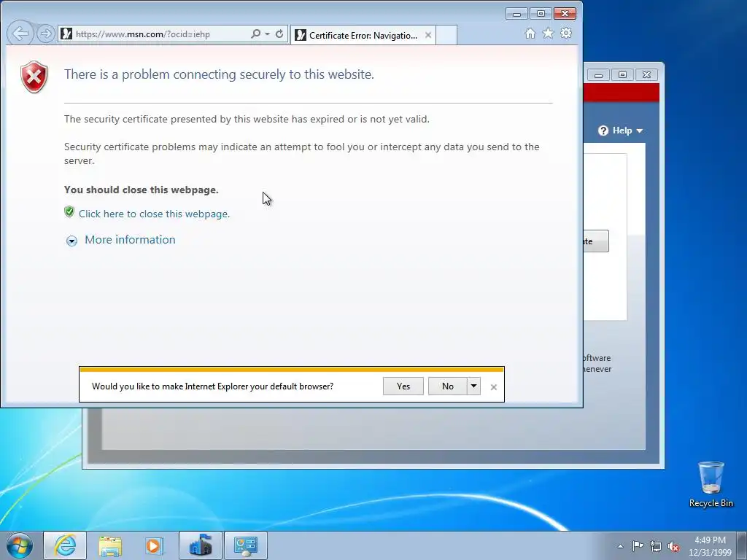Click the red shield error icon

click(x=34, y=77)
